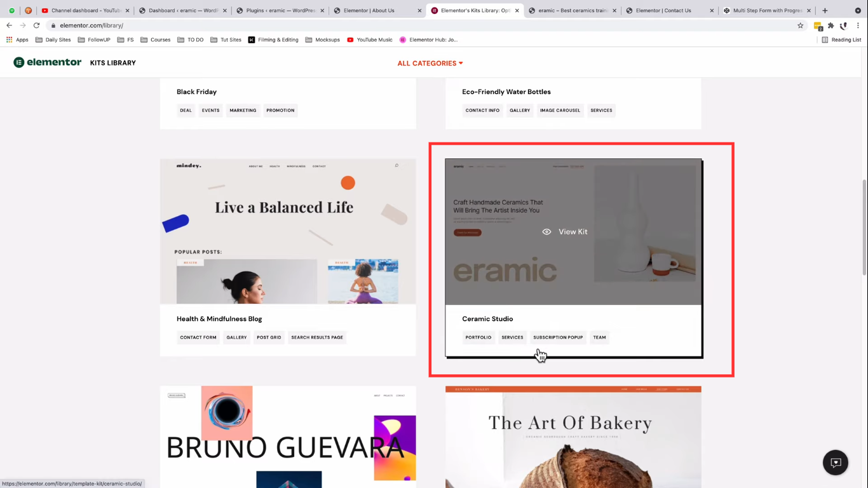Screen dimensions: 868x488
Task: Open the Reading List panel
Action: tap(841, 39)
